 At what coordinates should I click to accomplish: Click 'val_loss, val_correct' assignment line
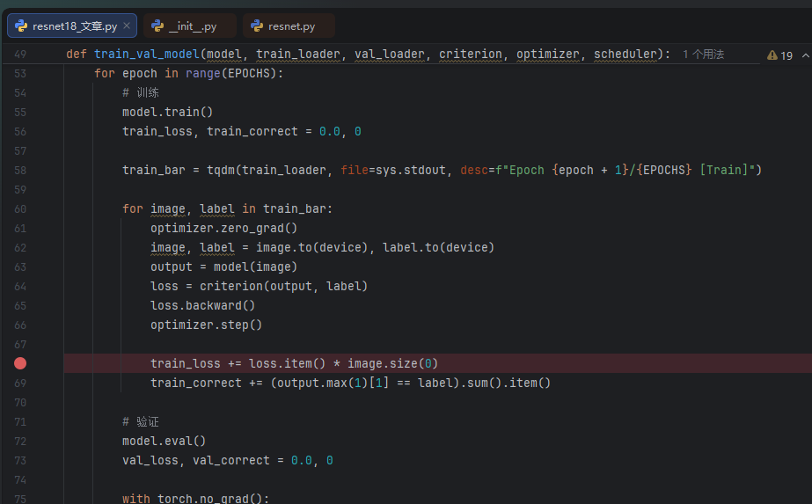(227, 461)
